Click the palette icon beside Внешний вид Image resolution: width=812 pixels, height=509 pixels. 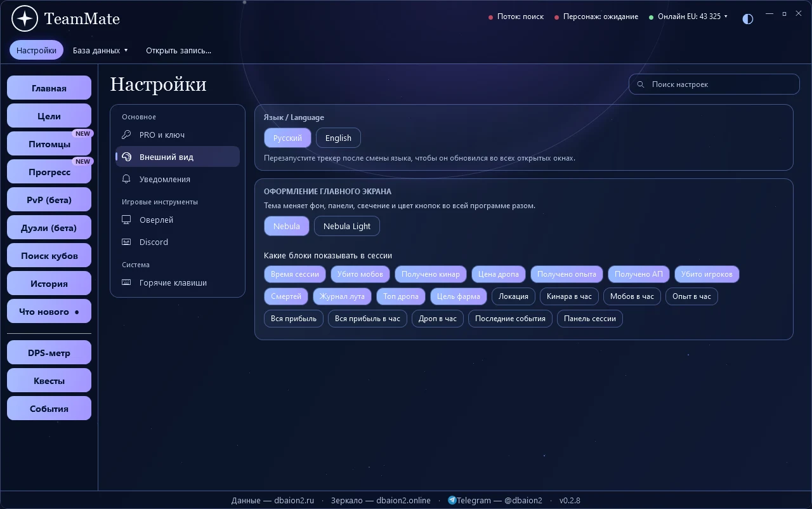tap(126, 157)
